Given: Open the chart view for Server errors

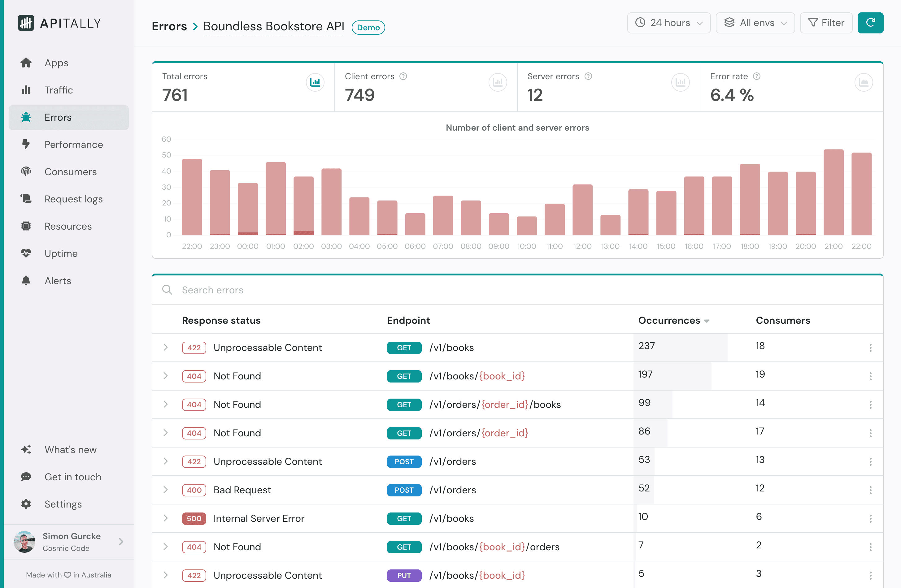Looking at the screenshot, I should [x=680, y=82].
